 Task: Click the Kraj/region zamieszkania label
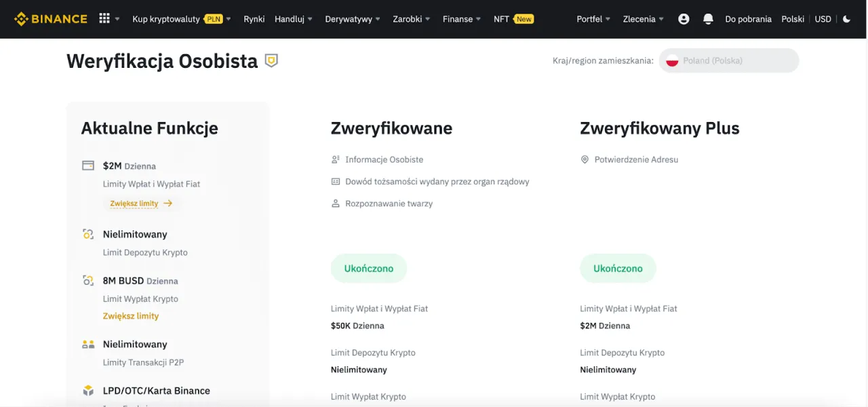tap(603, 60)
